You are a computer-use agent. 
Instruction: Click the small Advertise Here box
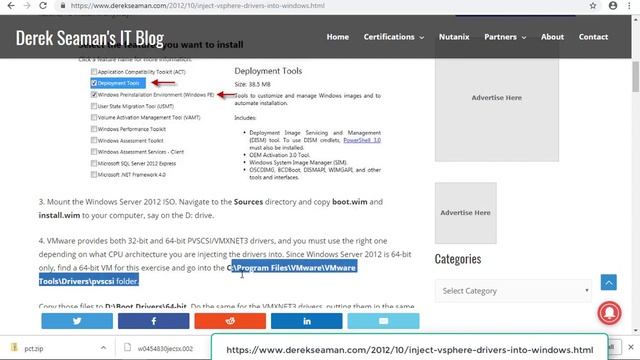[x=466, y=213]
